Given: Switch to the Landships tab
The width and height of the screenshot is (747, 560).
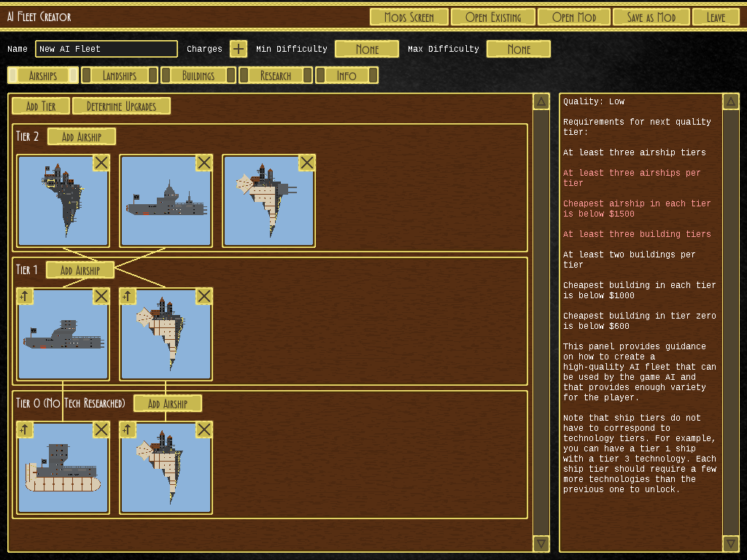Looking at the screenshot, I should click(120, 75).
